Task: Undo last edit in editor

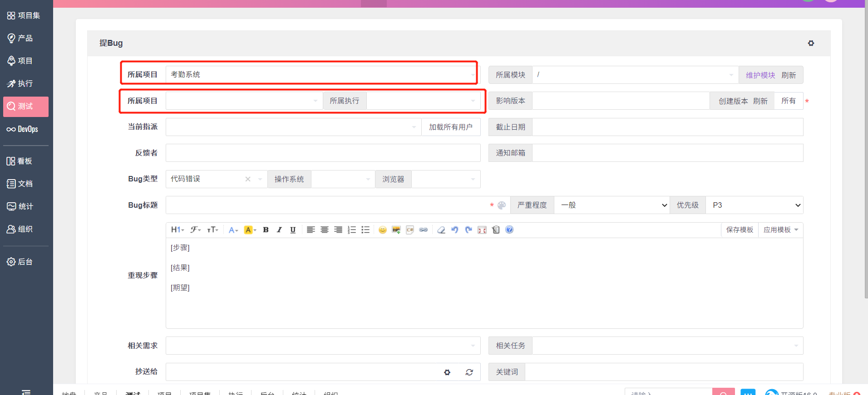Action: 454,230
